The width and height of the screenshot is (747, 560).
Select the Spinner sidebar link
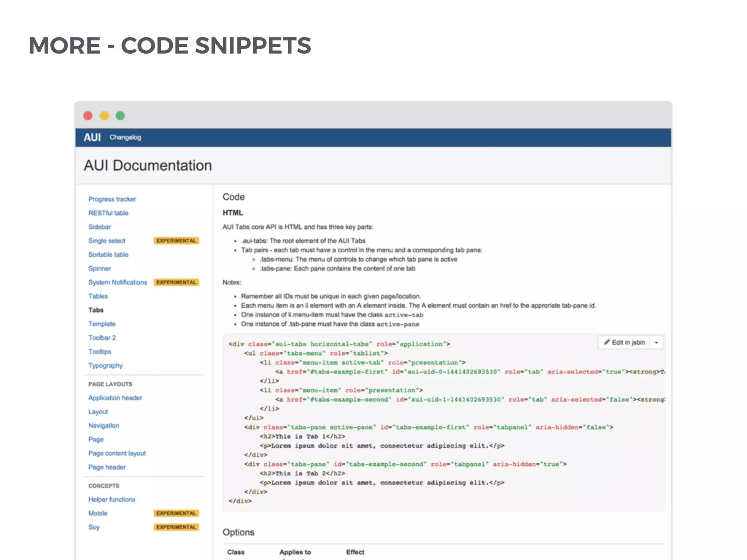pos(100,268)
